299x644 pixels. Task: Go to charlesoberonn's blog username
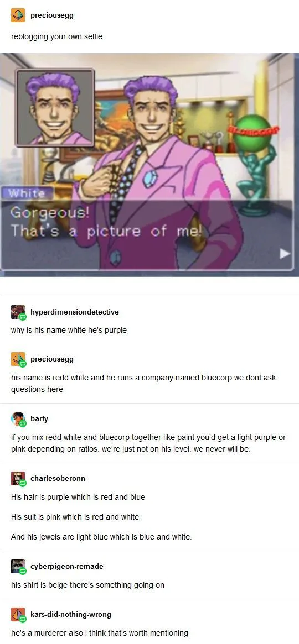pos(58,479)
